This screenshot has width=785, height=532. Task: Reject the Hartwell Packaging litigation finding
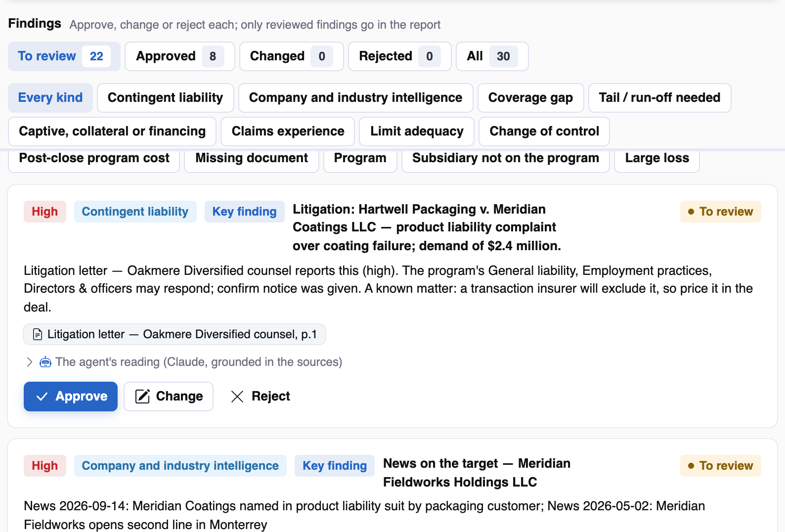coord(260,397)
